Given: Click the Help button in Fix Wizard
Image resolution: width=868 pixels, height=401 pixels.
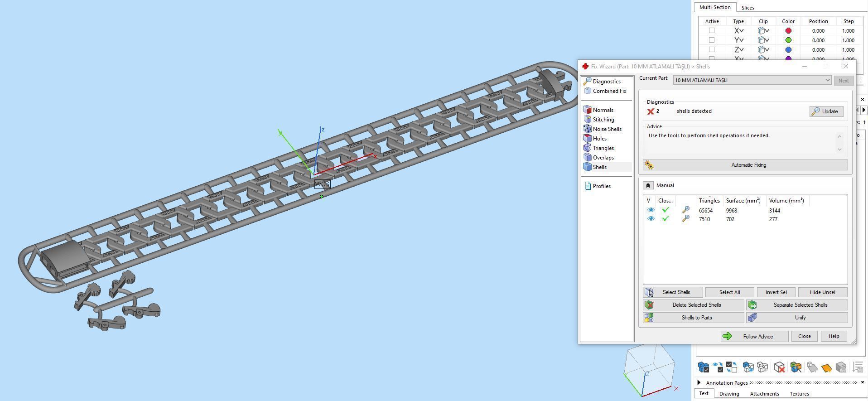Looking at the screenshot, I should (x=834, y=336).
